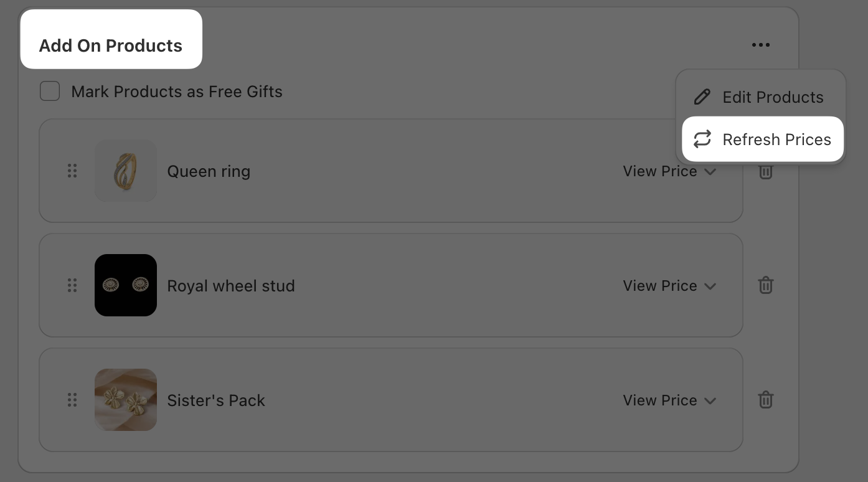Click the Royal wheel stud thumbnail

pos(126,285)
